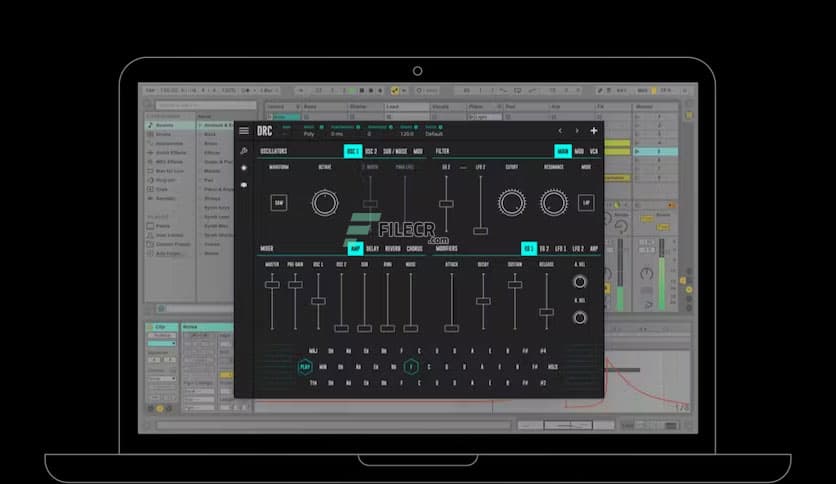This screenshot has height=484, width=836.
Task: Click the #4 octave key
Action: (x=543, y=351)
